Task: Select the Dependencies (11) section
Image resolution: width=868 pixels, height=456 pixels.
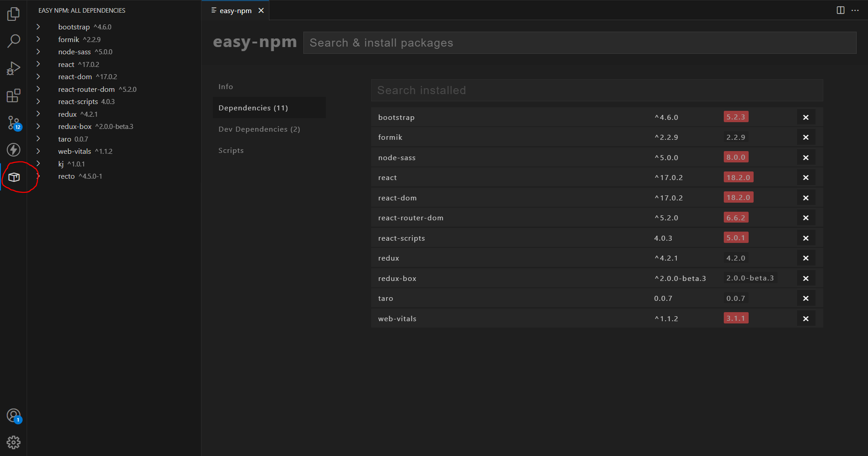Action: click(x=269, y=108)
